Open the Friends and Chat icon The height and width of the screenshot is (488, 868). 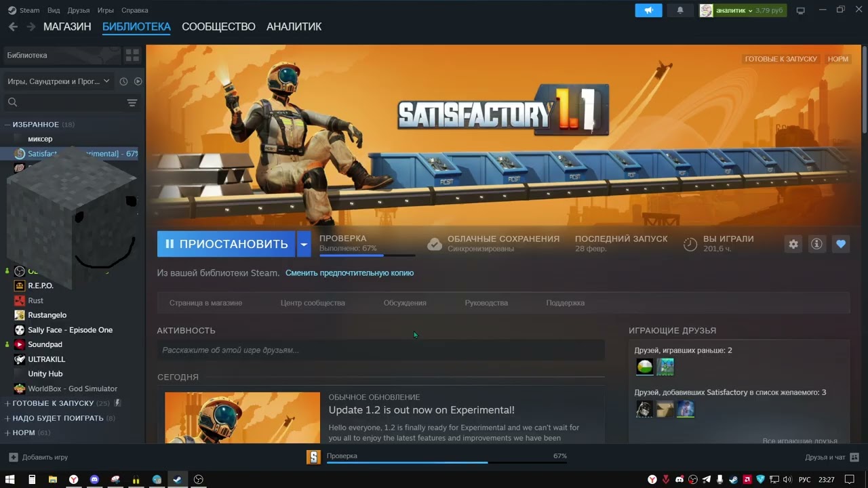click(x=854, y=457)
